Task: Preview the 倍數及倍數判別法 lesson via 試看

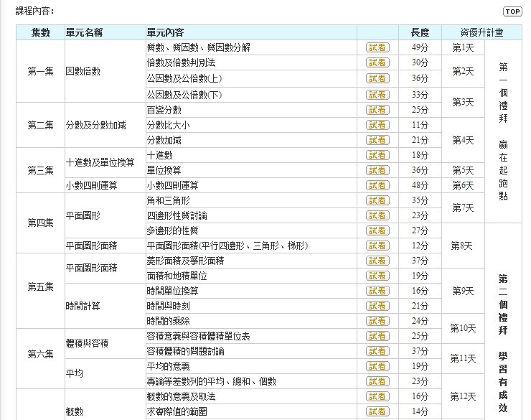Action: tap(377, 62)
